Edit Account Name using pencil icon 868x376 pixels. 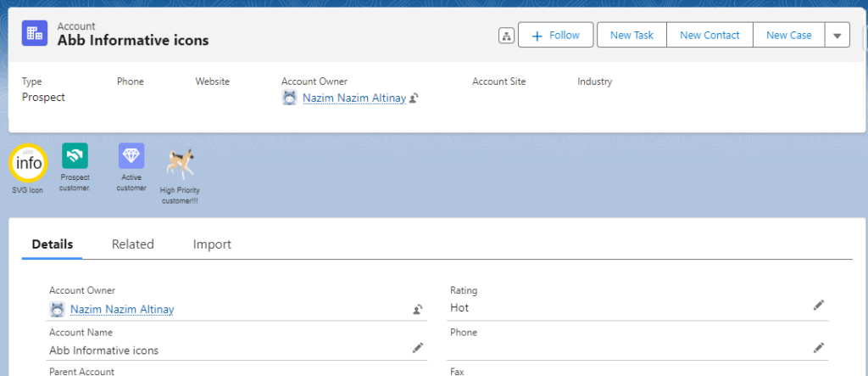click(417, 347)
